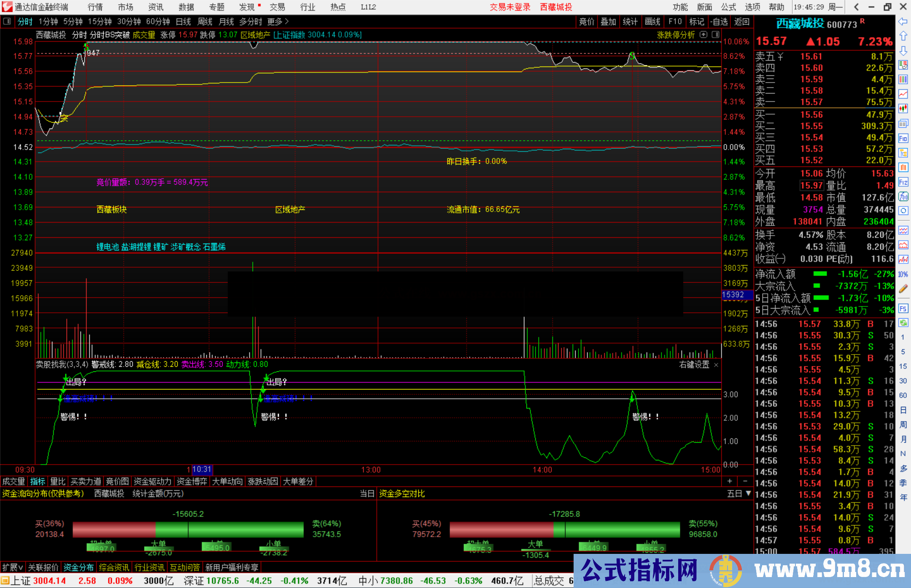Image resolution: width=911 pixels, height=588 pixels.
Task: Click the back arrow icon in right sidebar
Action: (903, 21)
